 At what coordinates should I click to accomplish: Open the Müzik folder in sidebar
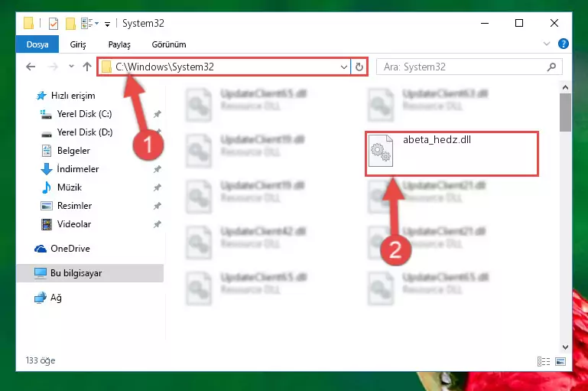(x=70, y=187)
